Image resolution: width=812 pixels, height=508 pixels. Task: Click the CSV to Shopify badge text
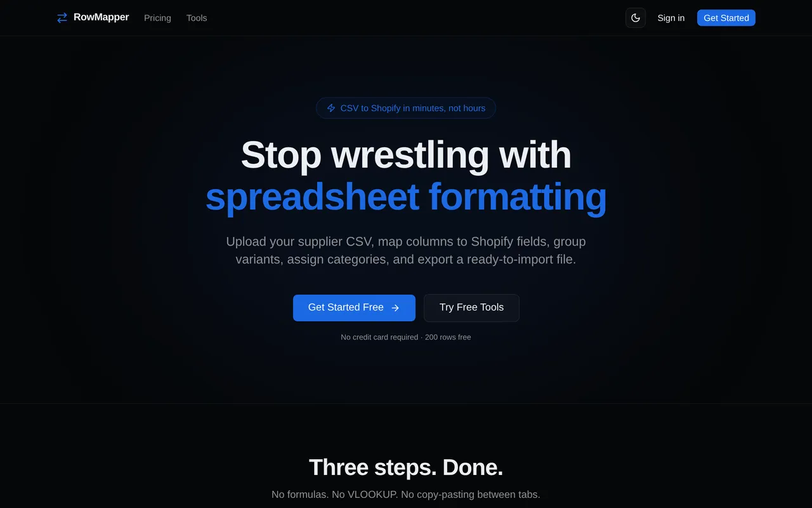413,108
